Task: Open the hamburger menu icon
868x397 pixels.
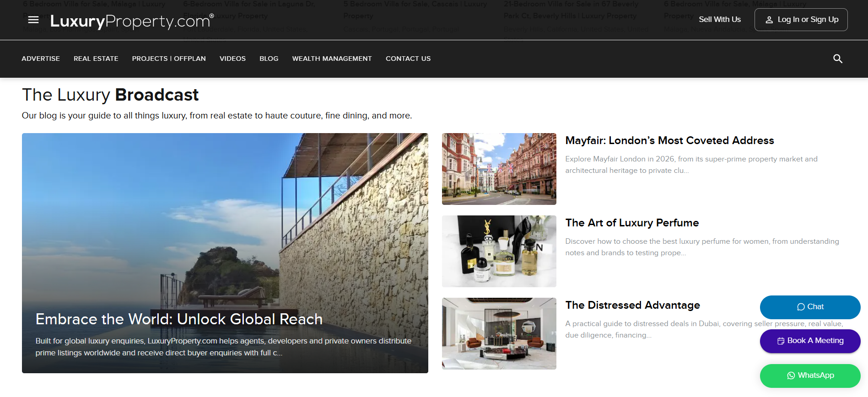Action: click(33, 20)
